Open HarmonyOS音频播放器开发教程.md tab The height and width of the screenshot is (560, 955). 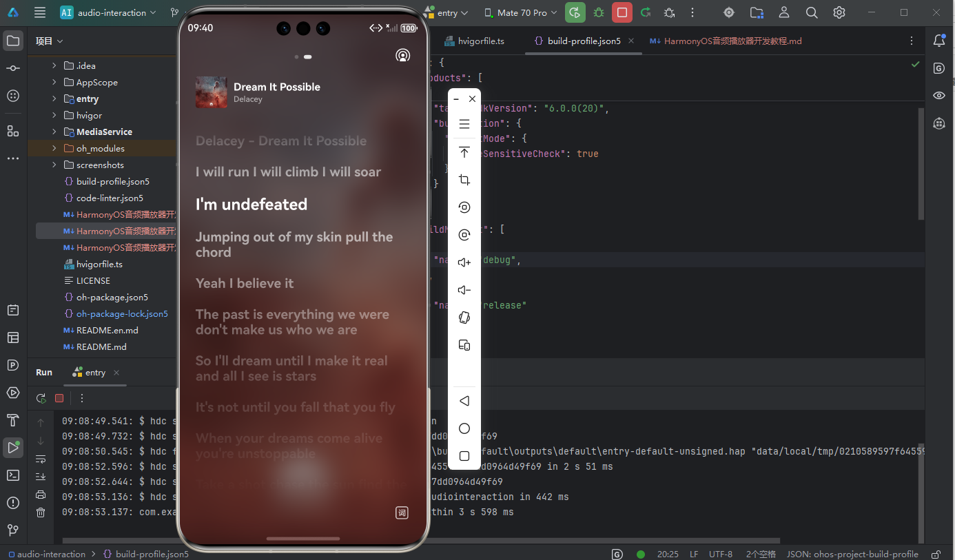(x=726, y=41)
